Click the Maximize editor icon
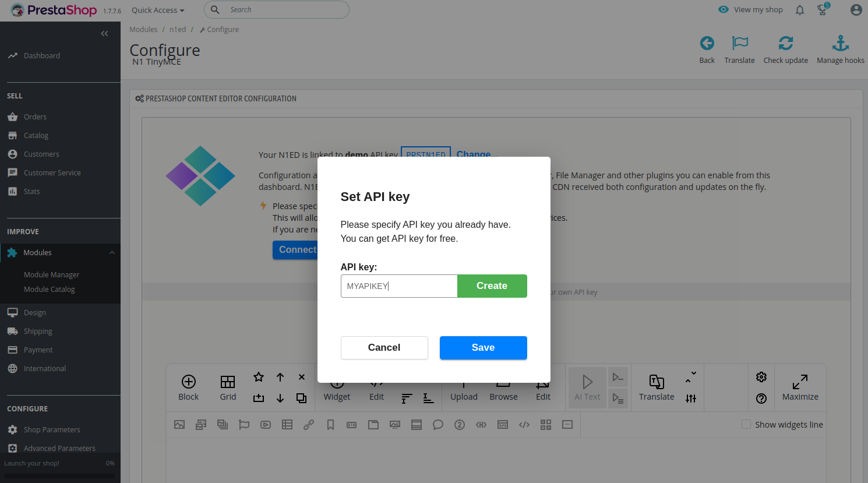Viewport: 868px width, 483px height. point(800,388)
